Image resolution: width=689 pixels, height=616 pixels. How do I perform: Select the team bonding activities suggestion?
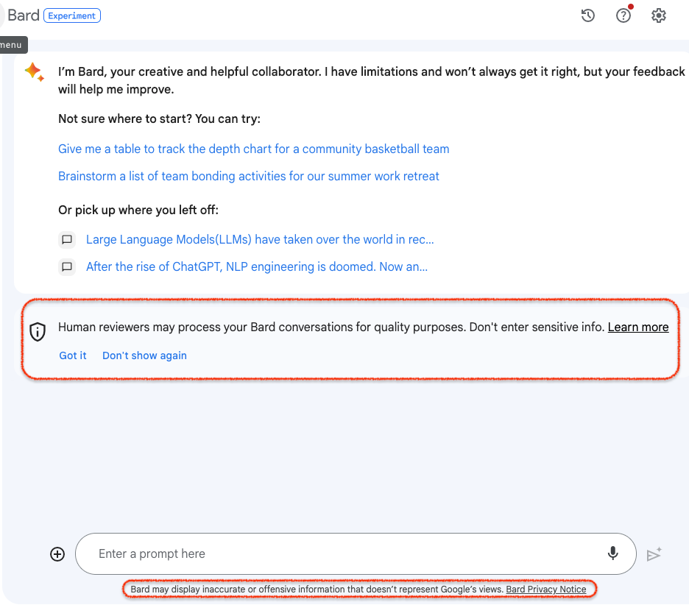tap(249, 176)
